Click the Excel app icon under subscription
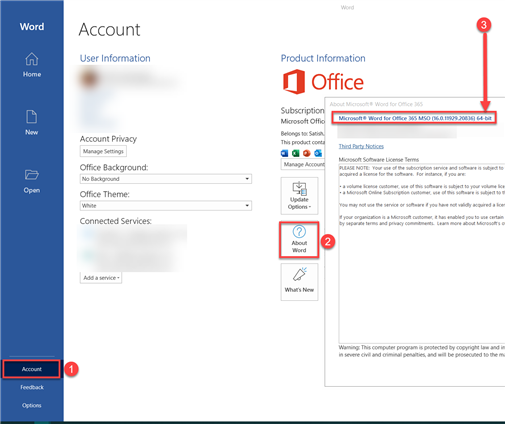Screen dimensions: 505x424 pos(295,153)
